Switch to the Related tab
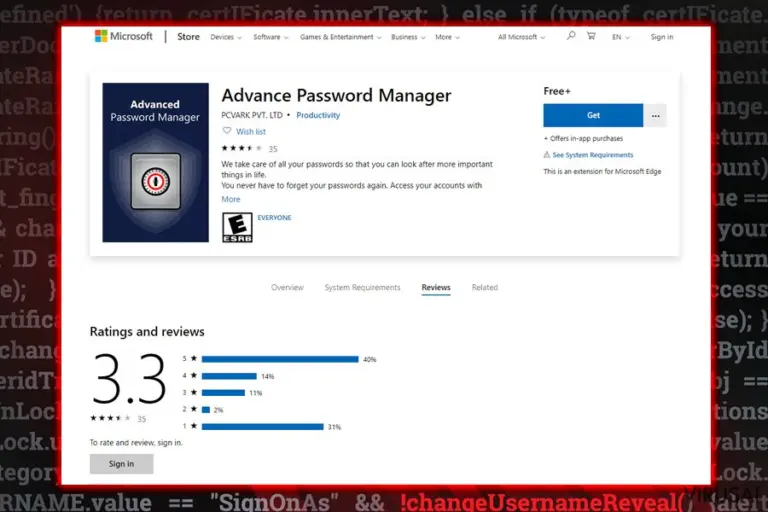This screenshot has height=512, width=768. pyautogui.click(x=484, y=288)
